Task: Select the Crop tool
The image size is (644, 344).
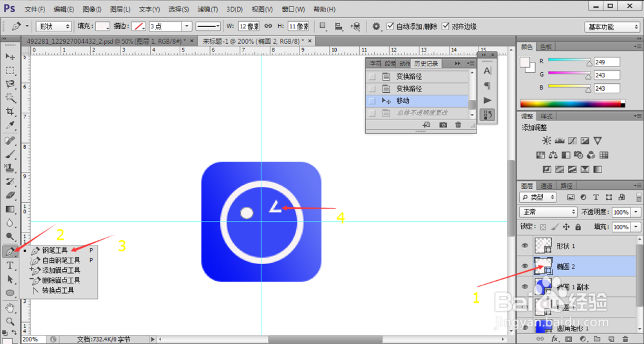Action: (x=10, y=111)
